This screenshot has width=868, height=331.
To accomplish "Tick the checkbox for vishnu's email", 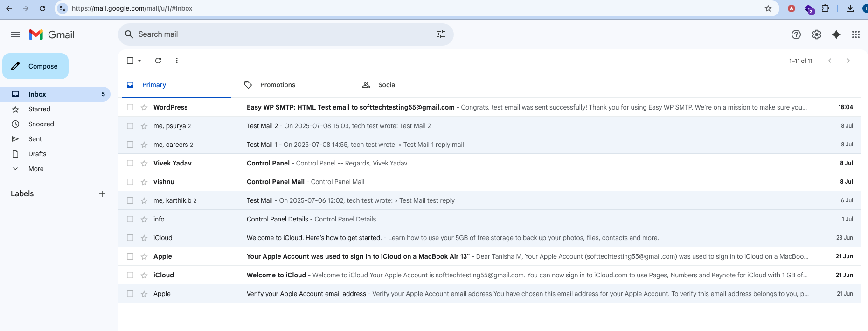I will click(130, 182).
